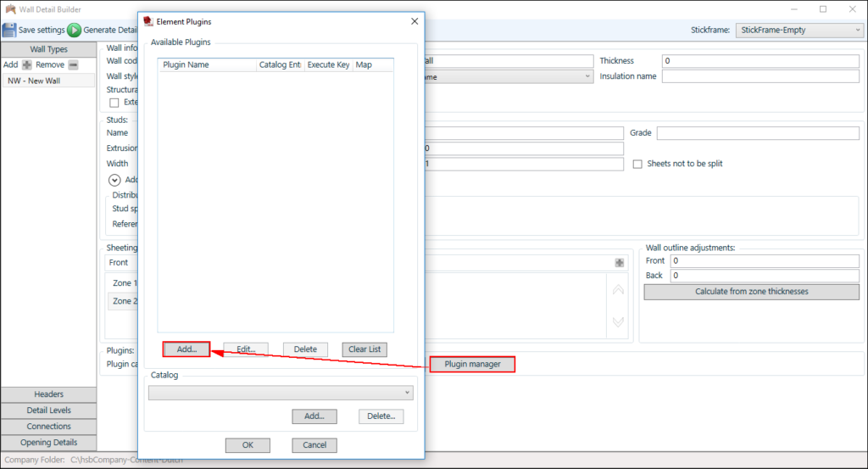
Task: Remove wall type with minus icon
Action: point(73,64)
